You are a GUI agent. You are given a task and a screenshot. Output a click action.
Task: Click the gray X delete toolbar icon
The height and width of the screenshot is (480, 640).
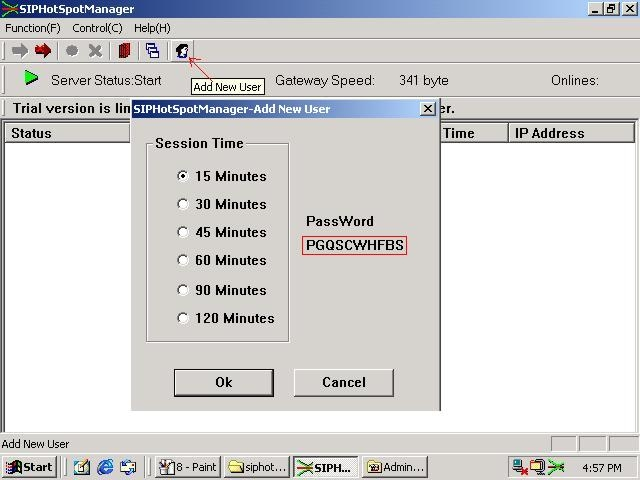click(x=95, y=51)
